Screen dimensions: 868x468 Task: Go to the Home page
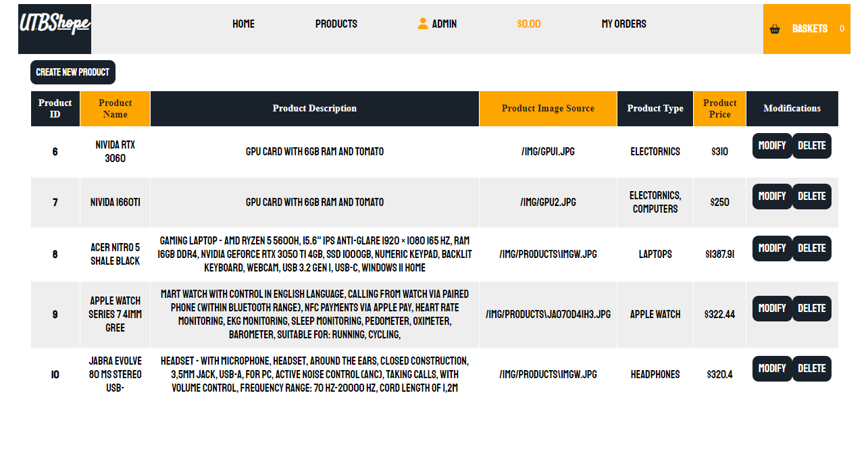[x=243, y=24]
